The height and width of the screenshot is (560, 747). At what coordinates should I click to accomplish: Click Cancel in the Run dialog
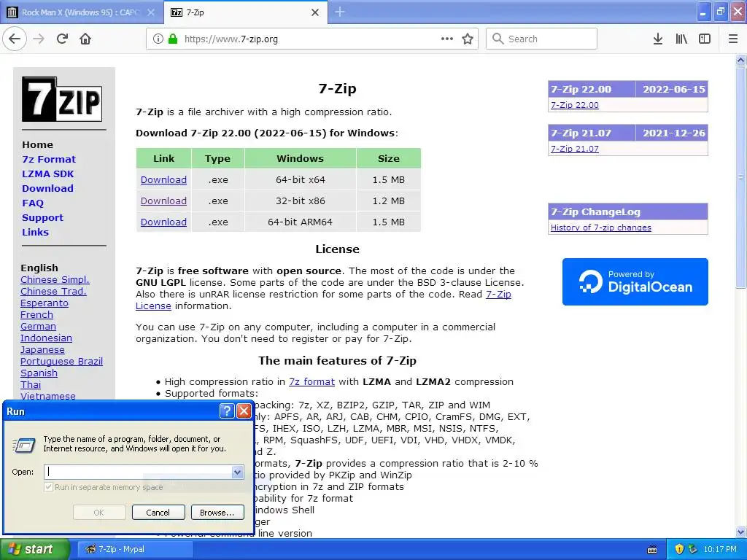(158, 513)
